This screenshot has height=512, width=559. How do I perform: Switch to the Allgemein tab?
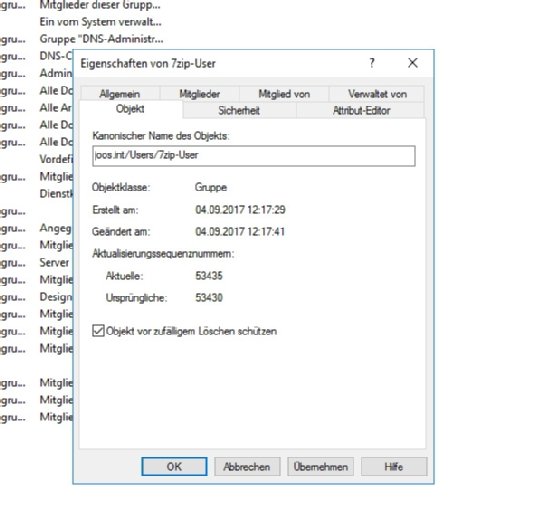coord(120,94)
